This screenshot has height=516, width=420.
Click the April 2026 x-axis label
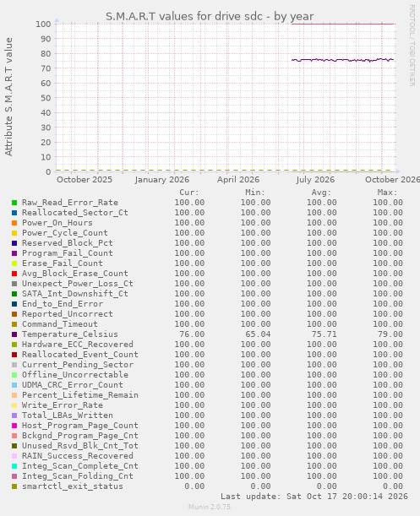pyautogui.click(x=238, y=180)
